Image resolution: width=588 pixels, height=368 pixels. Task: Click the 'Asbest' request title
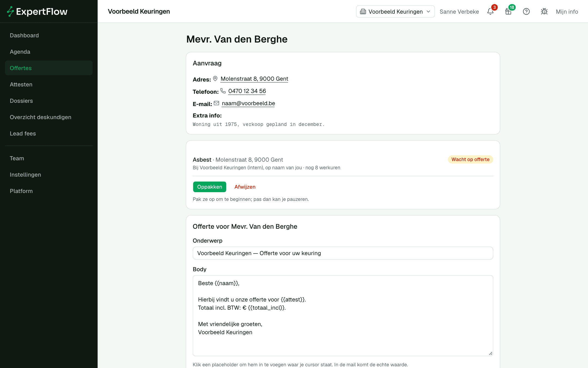coord(202,160)
